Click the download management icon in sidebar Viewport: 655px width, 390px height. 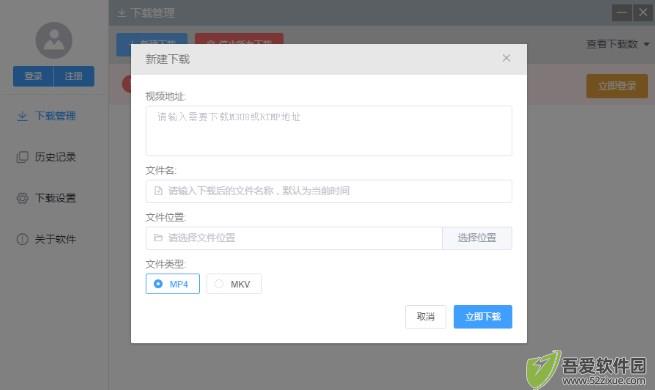pos(22,116)
